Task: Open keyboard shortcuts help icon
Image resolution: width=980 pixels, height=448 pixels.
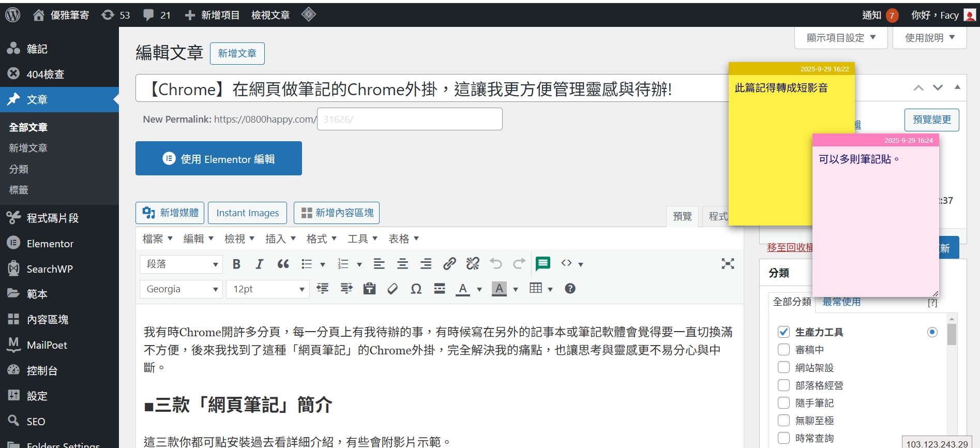Action: (570, 289)
